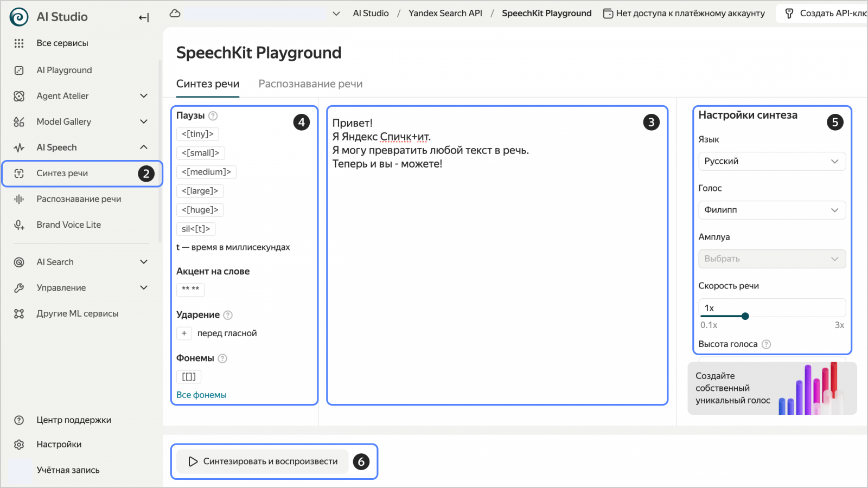Switch to the Распознавание речи tab
868x488 pixels.
pyautogui.click(x=310, y=84)
